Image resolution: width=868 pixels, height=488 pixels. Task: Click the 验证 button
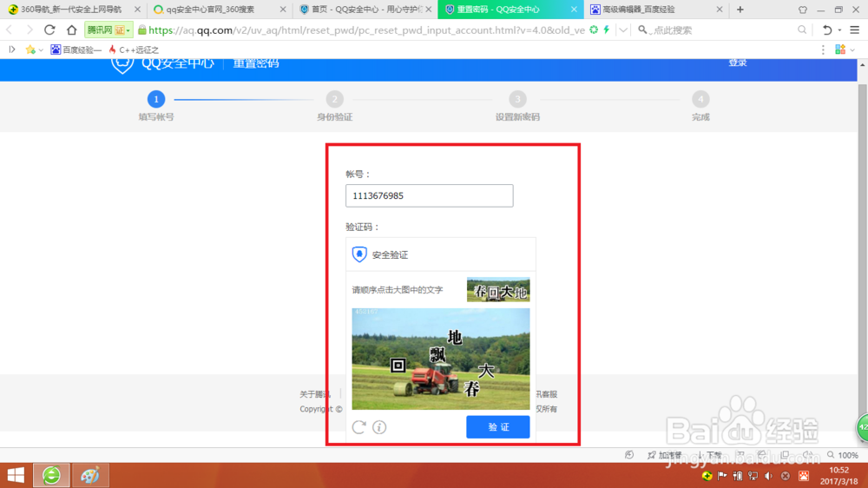coord(497,427)
